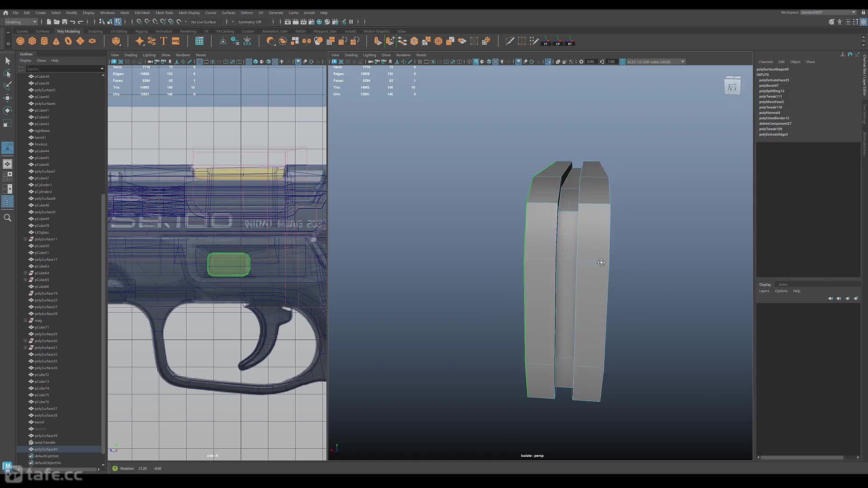Select the Scale tool in the toolbox

(7, 123)
